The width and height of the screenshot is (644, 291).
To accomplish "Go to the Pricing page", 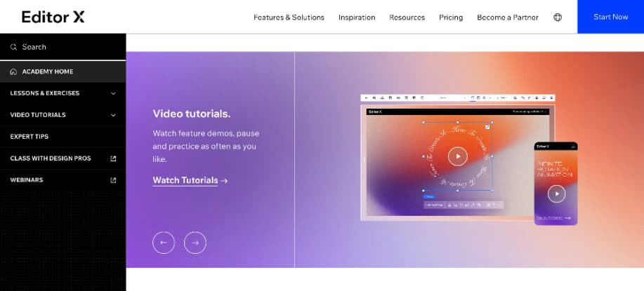I will click(x=451, y=18).
